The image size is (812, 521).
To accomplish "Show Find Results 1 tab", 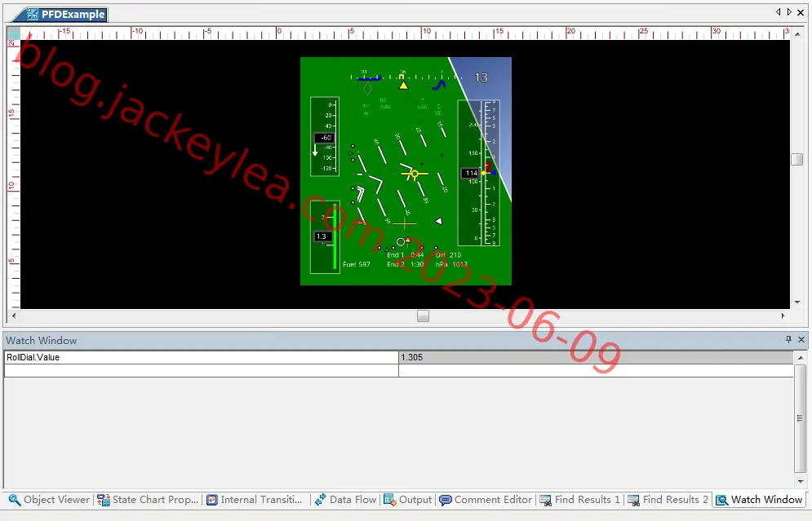I will point(580,500).
